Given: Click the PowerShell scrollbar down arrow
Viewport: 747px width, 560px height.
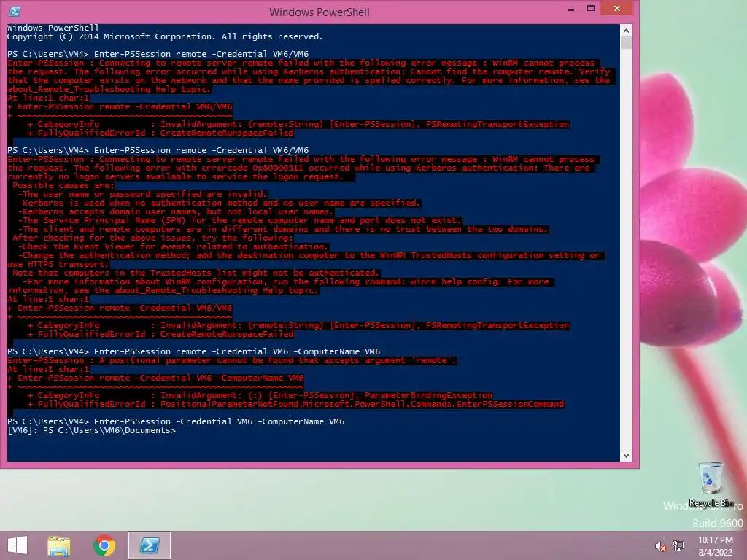Looking at the screenshot, I should (626, 456).
